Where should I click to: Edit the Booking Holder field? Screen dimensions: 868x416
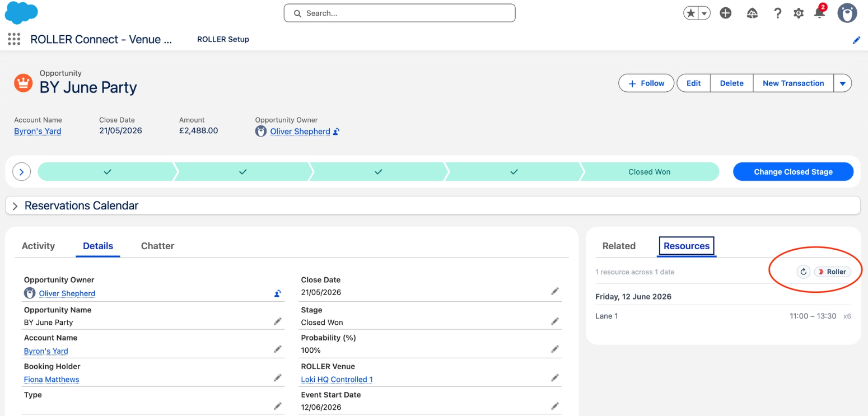tap(277, 378)
